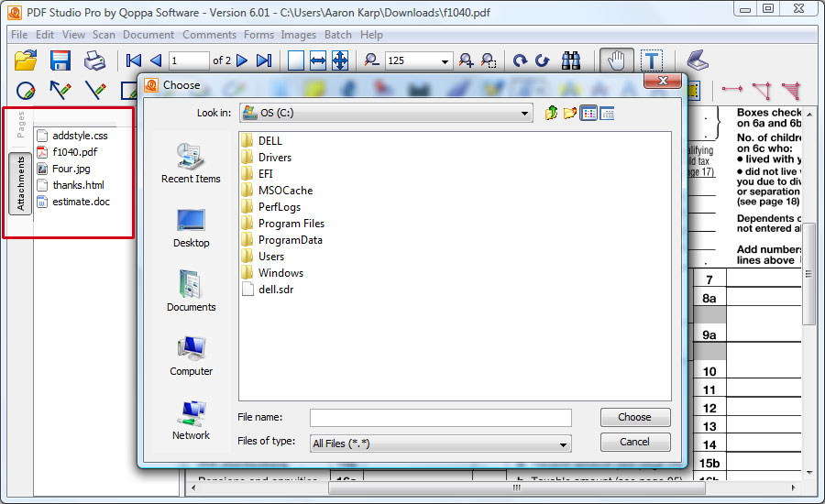This screenshot has height=504, width=825.
Task: Click the Cancel button
Action: 635,442
